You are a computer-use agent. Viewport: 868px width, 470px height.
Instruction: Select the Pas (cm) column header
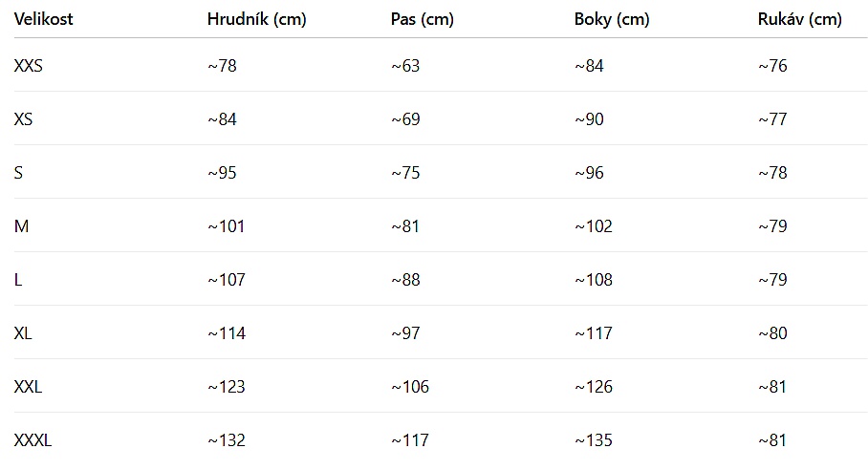click(423, 19)
